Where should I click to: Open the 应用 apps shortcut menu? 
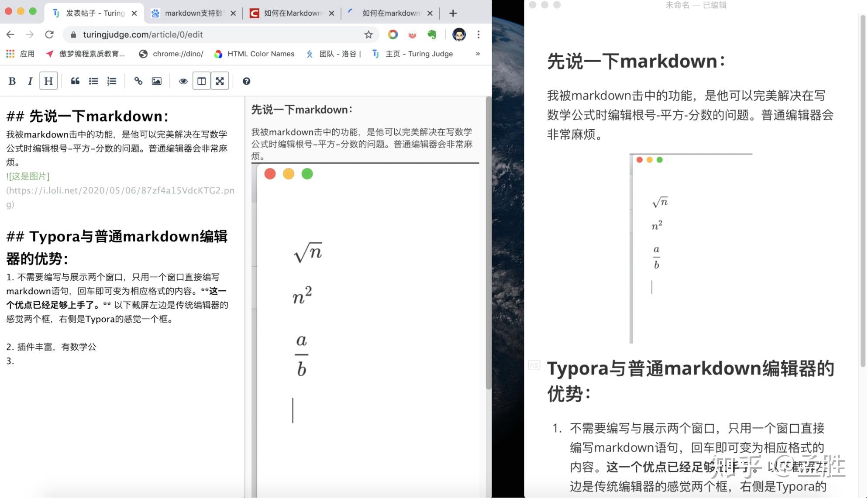click(21, 54)
